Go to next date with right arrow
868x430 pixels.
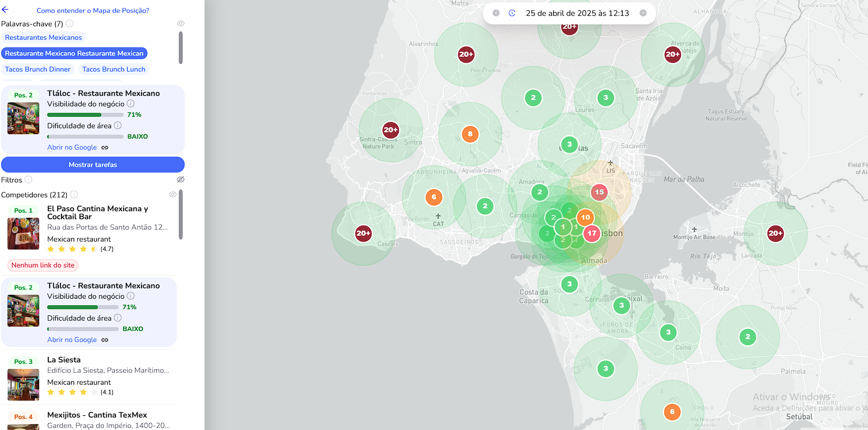click(x=643, y=13)
